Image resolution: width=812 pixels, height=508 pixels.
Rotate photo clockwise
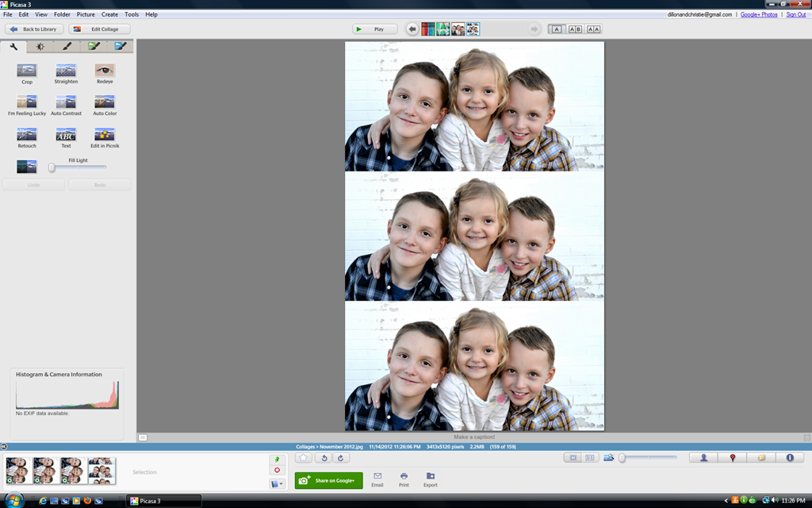[x=341, y=458]
